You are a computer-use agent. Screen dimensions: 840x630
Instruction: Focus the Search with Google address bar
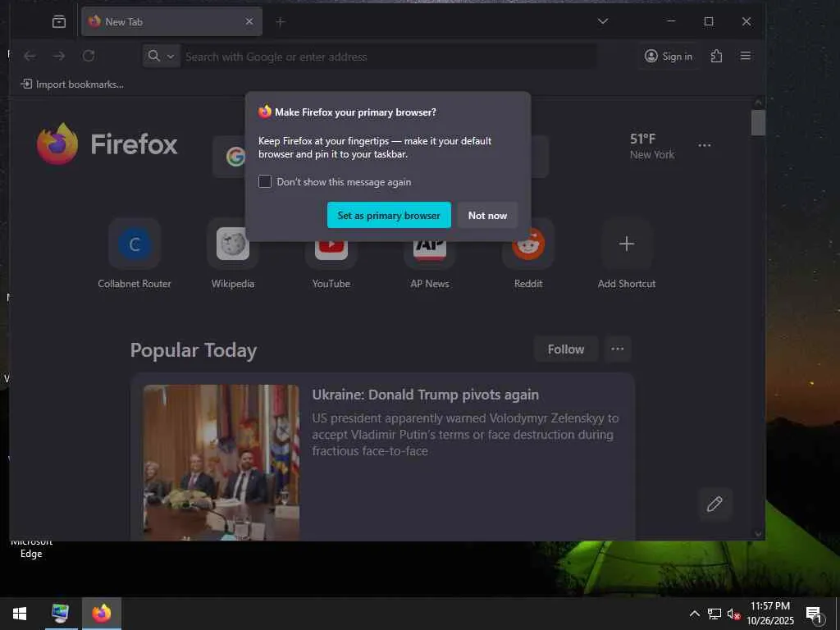point(389,57)
